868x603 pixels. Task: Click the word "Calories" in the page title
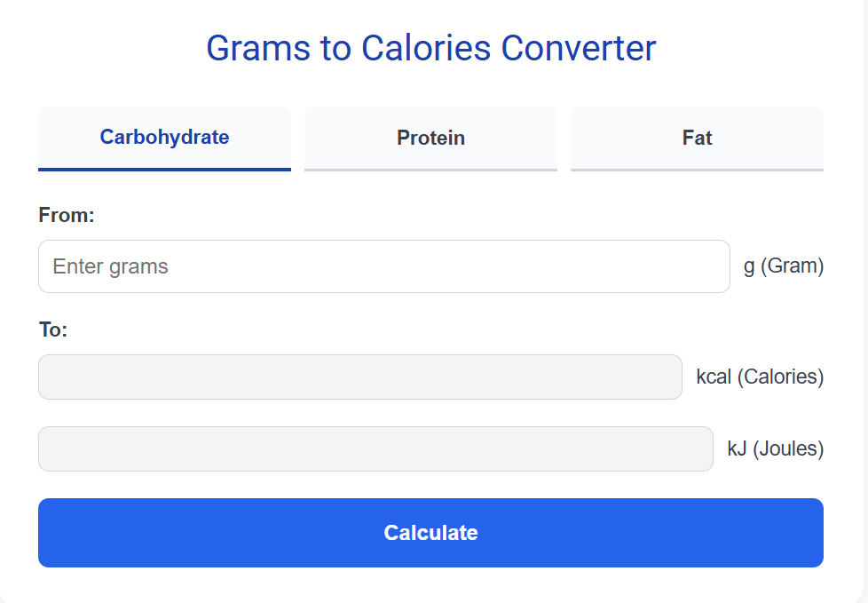(x=426, y=48)
